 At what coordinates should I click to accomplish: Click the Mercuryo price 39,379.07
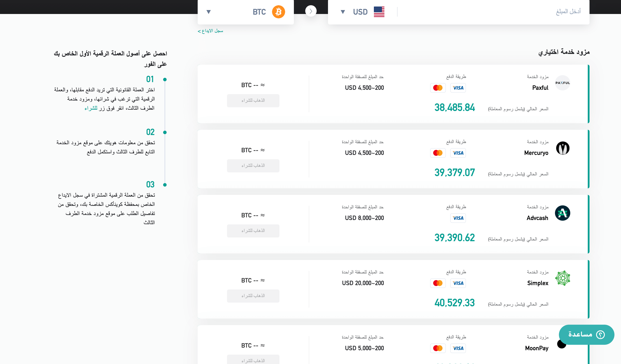pyautogui.click(x=454, y=173)
